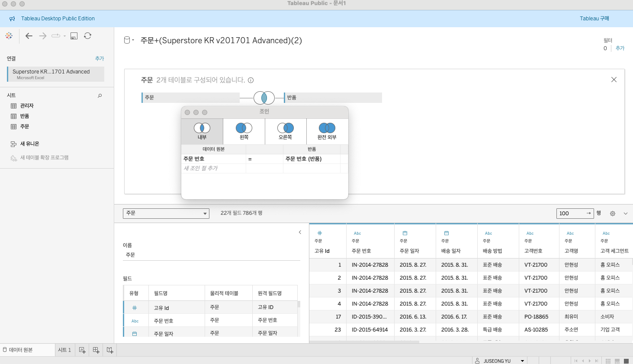Screen dimensions: 633x364
Task: Close the physical table canvas
Action: click(x=614, y=80)
